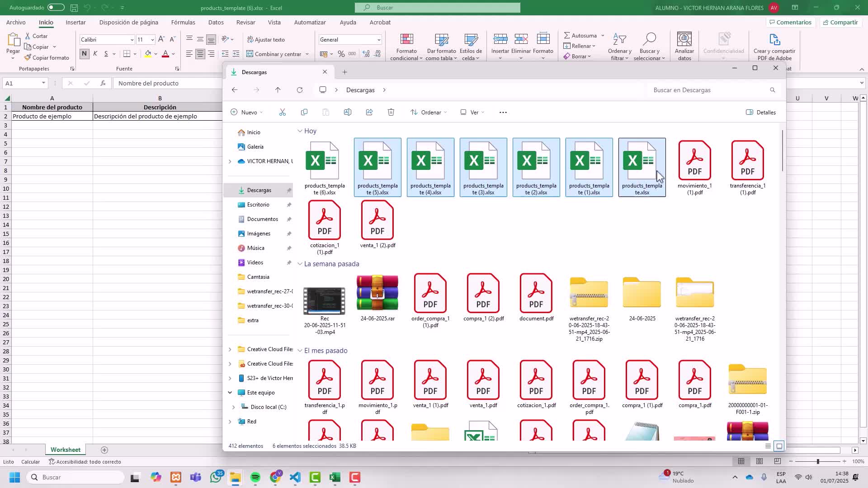
Task: Click the Comentarios button
Action: click(x=790, y=22)
